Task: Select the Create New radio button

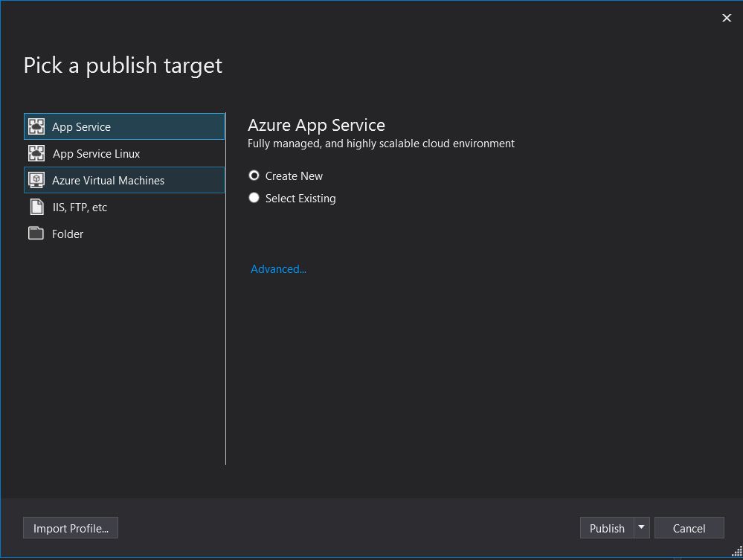Action: (254, 176)
